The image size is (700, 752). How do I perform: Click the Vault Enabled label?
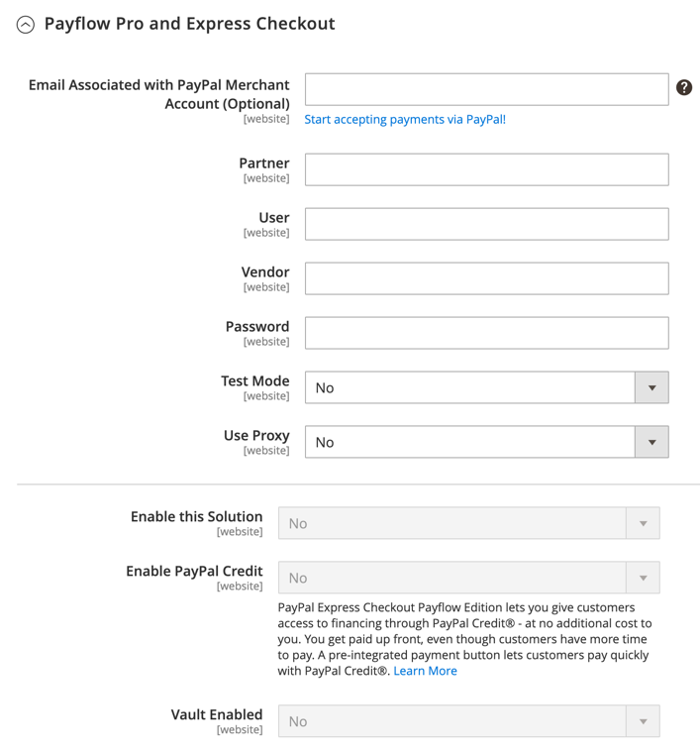(x=217, y=714)
